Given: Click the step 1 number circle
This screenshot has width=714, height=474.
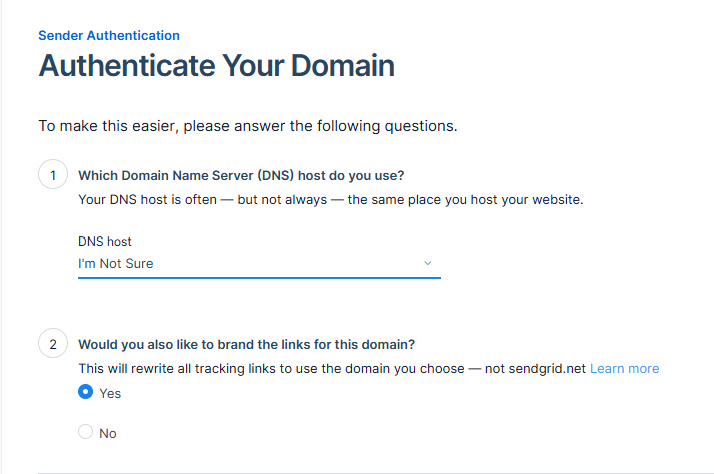Looking at the screenshot, I should tap(52, 175).
